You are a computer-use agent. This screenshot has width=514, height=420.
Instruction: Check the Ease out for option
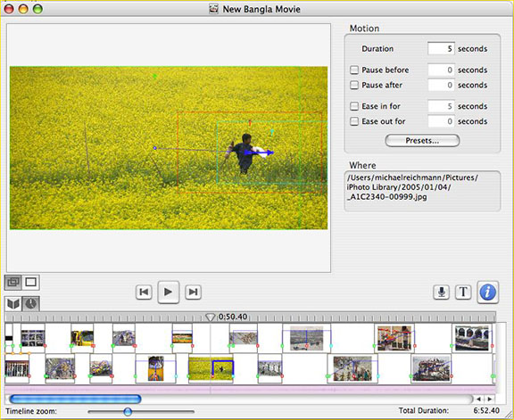pos(354,121)
